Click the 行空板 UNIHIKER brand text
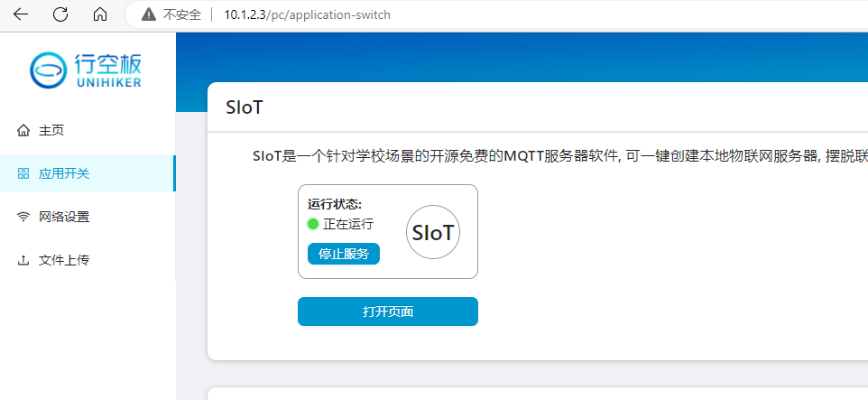The image size is (868, 400). tap(107, 70)
